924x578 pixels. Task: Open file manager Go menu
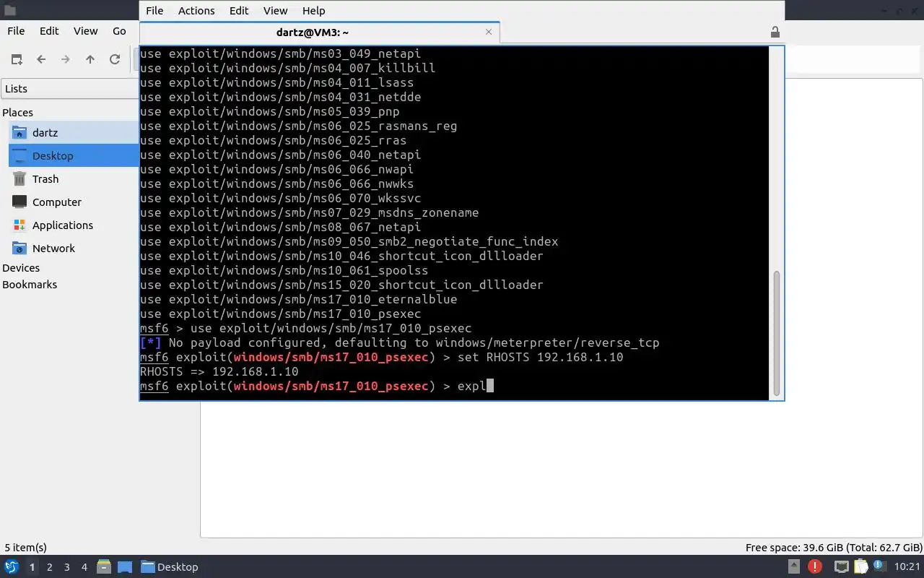119,31
